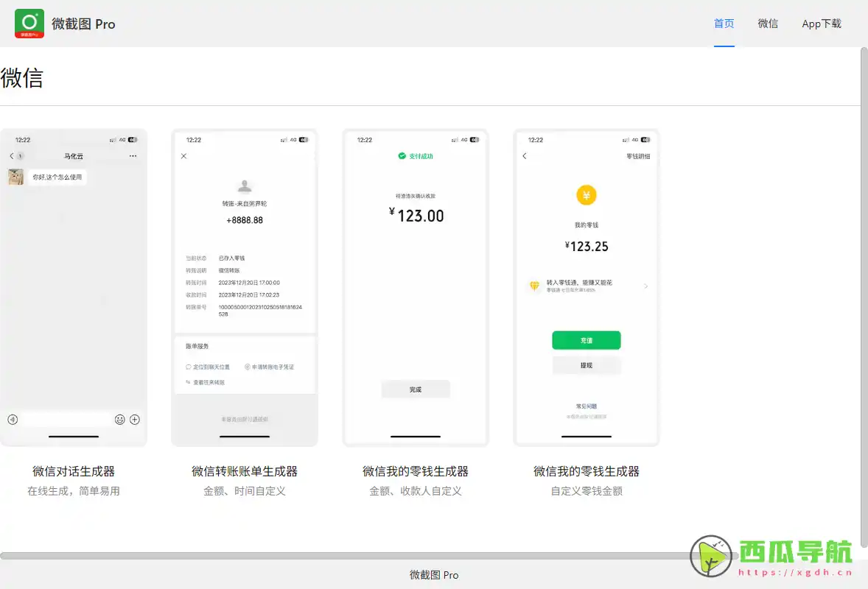
Task: Click the 微截图 Pro green logo icon
Action: point(29,24)
